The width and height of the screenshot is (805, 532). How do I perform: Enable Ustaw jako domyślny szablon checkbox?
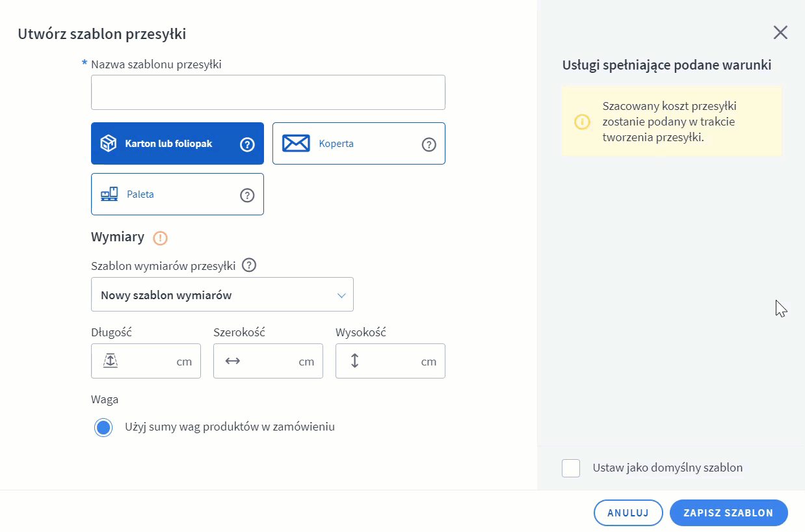tap(571, 468)
